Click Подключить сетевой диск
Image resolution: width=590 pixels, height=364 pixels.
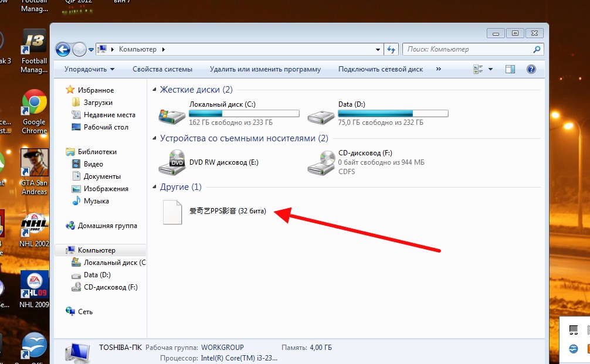381,69
